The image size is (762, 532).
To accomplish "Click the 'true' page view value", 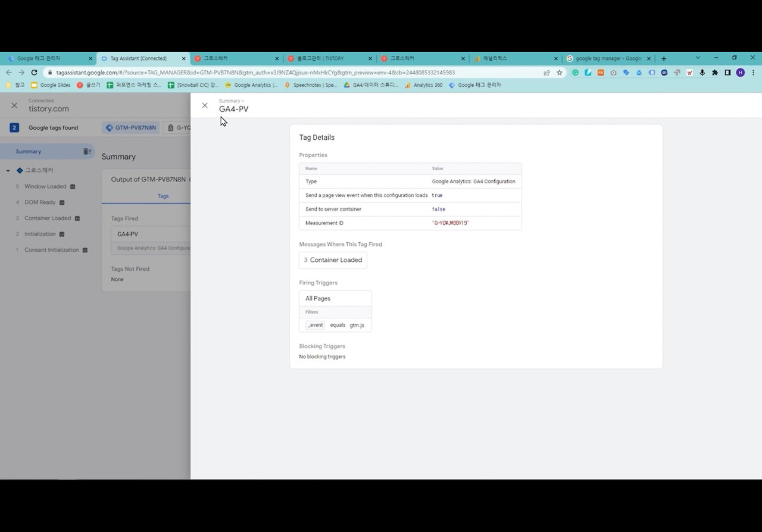I will tap(438, 195).
